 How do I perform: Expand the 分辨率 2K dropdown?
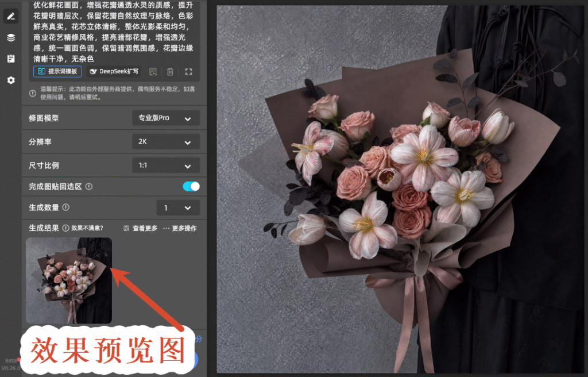pos(166,141)
